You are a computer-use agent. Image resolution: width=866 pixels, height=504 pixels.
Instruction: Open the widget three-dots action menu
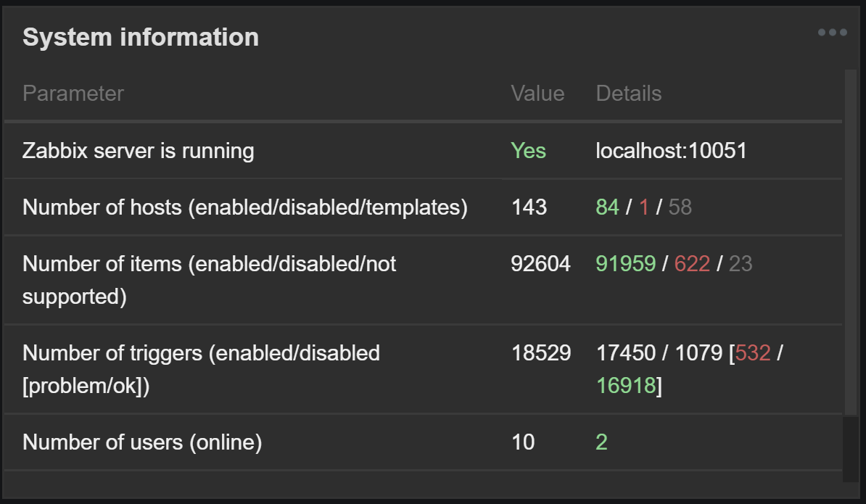tap(832, 33)
